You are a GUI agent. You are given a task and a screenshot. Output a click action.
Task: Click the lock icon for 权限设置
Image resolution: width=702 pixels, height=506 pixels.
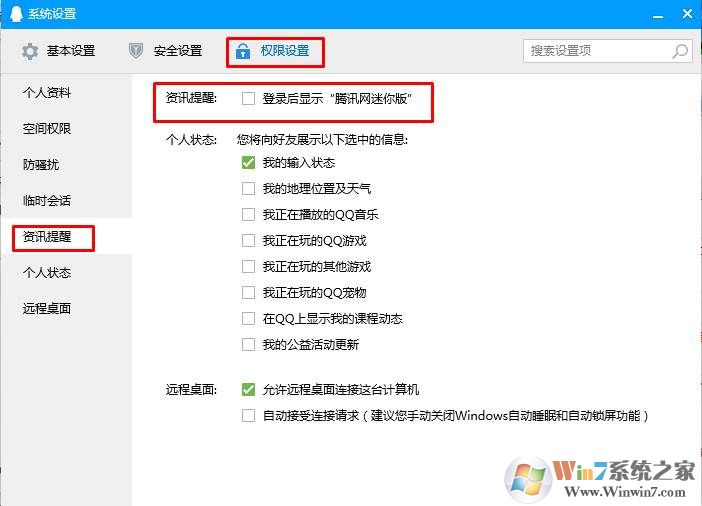click(x=243, y=51)
